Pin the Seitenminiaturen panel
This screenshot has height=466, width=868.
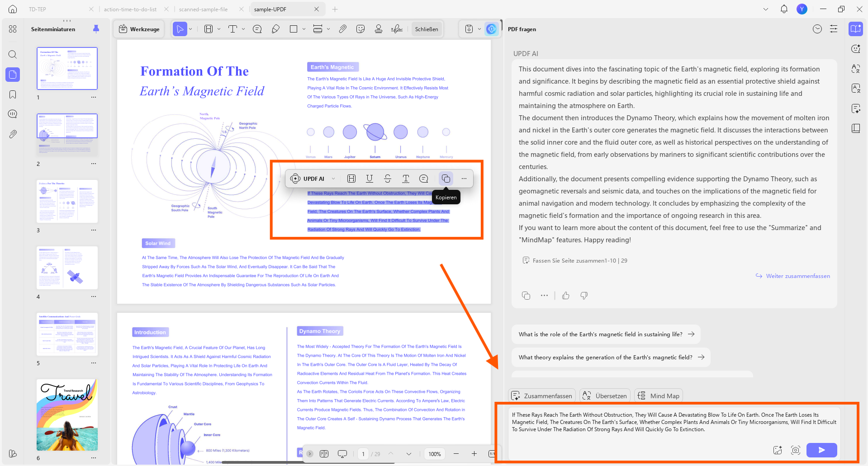click(96, 29)
